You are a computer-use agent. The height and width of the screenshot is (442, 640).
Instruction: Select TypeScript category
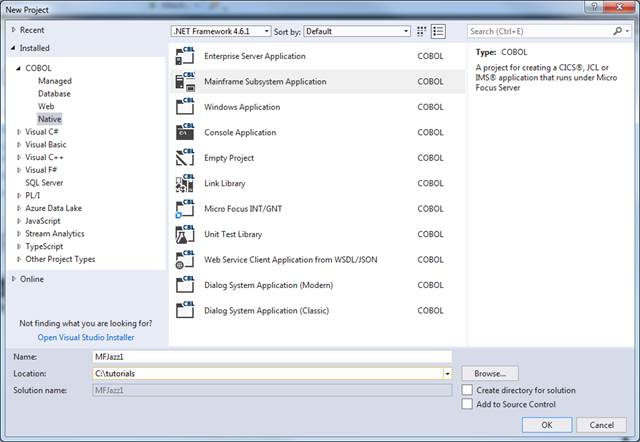tap(44, 246)
